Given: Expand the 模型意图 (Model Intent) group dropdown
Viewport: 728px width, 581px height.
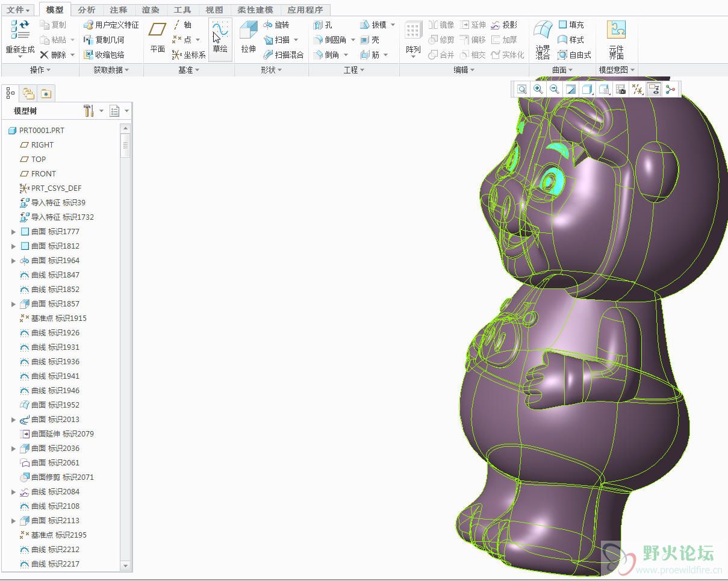Looking at the screenshot, I should click(617, 70).
